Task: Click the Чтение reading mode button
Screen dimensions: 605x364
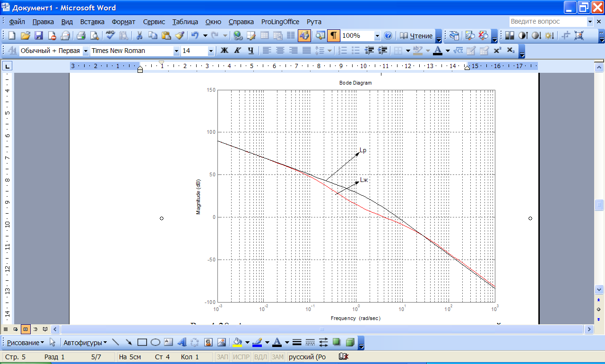Action: pyautogui.click(x=416, y=35)
